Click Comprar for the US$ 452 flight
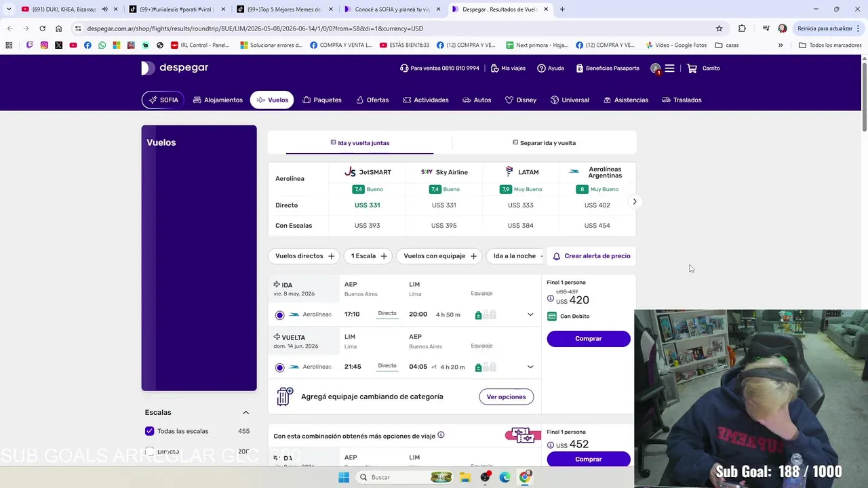 (589, 459)
